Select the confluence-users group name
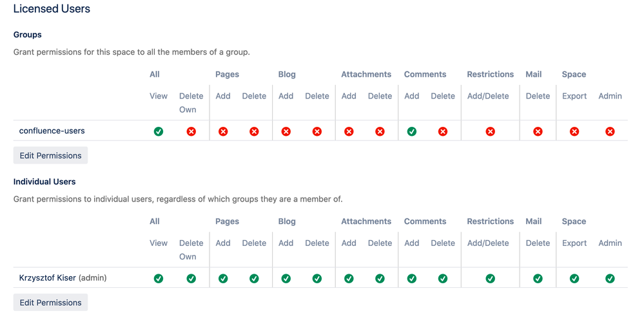The height and width of the screenshot is (329, 644). [52, 131]
